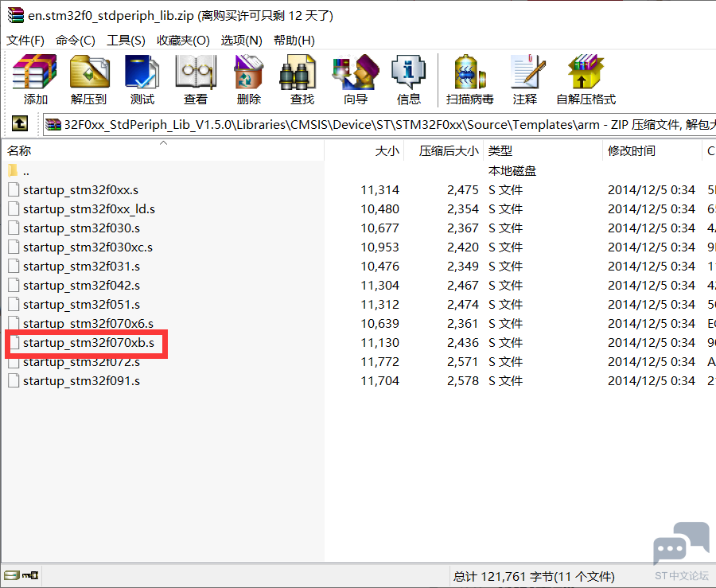Click the address bar archive icon
Image resolution: width=716 pixels, height=588 pixels.
53,124
